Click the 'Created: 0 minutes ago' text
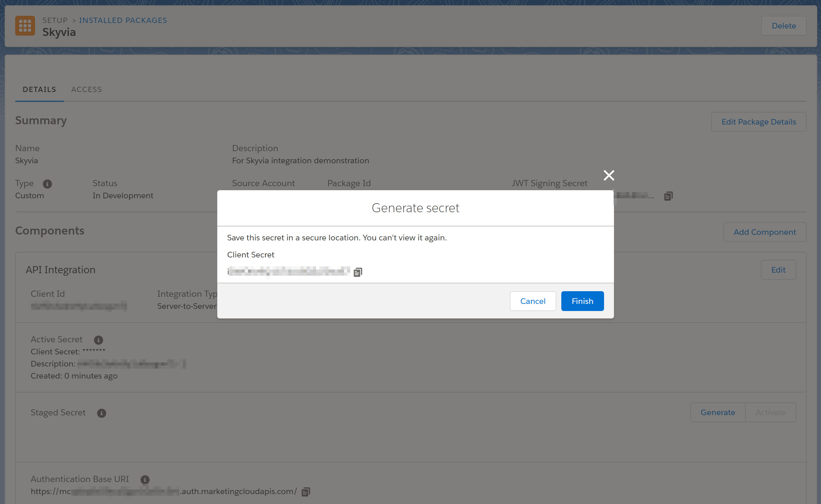Viewport: 821px width, 504px height. click(x=74, y=376)
